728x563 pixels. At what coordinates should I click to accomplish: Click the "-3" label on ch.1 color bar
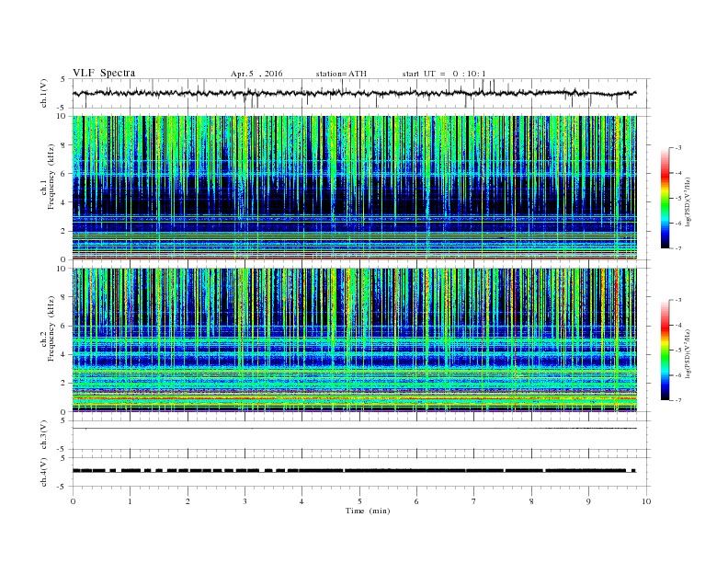pos(678,148)
